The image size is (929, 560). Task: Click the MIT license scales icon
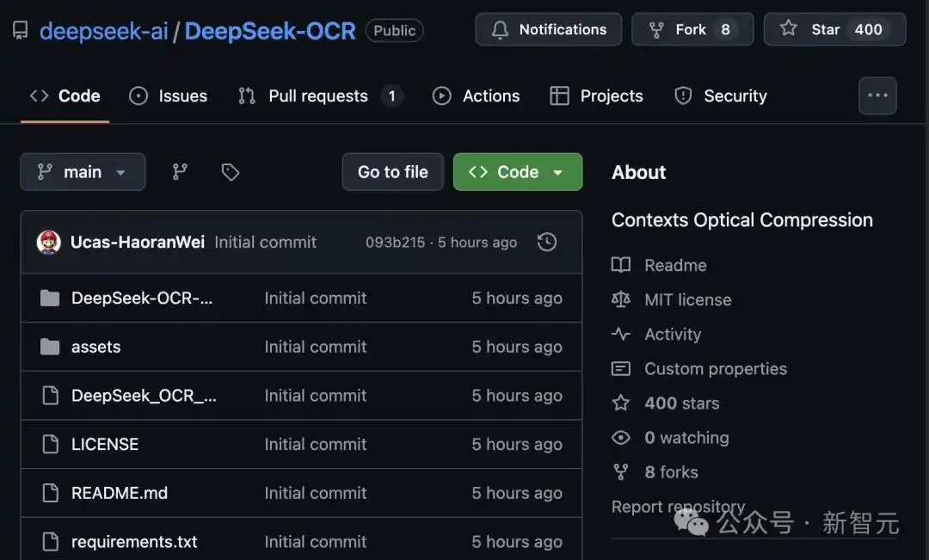621,299
